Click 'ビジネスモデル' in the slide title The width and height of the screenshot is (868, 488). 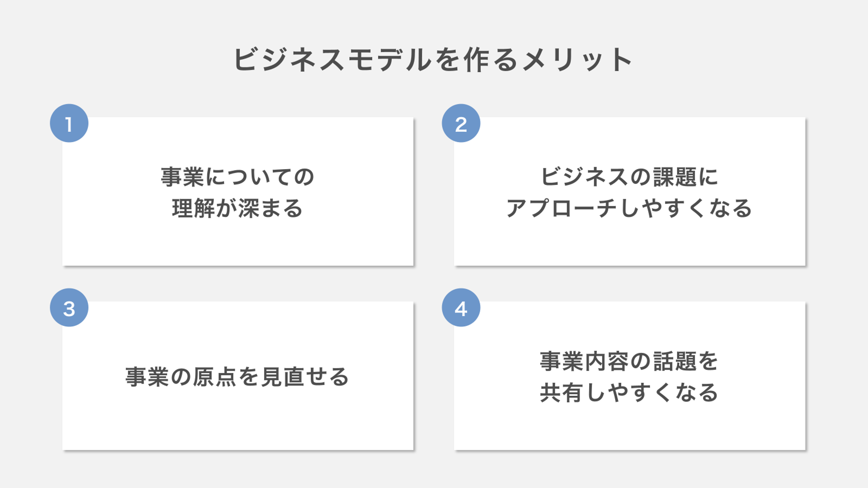[333, 60]
